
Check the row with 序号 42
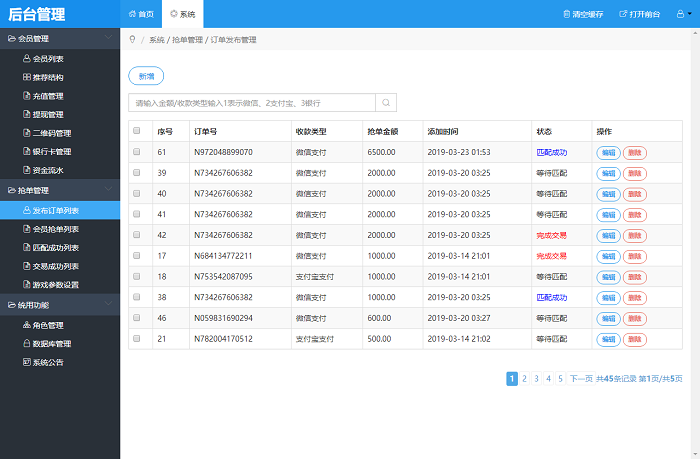pos(137,235)
